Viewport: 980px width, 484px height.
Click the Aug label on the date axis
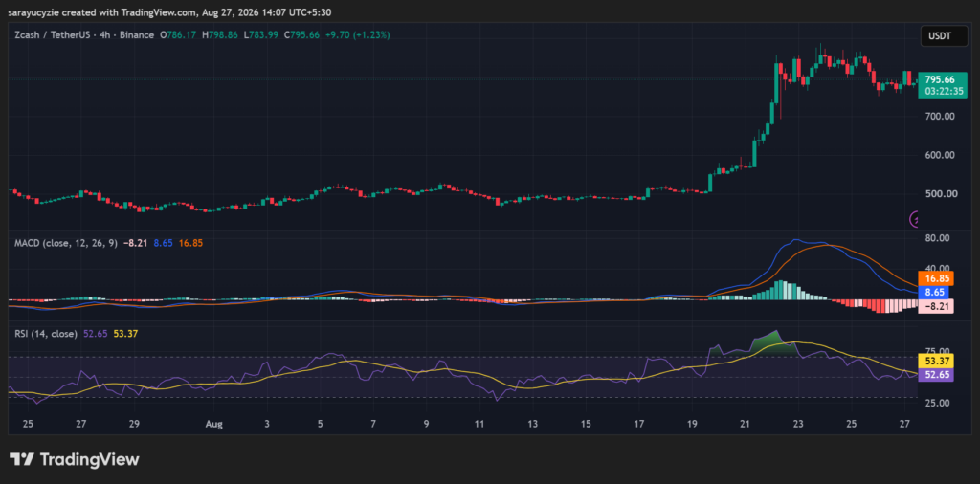tap(213, 424)
